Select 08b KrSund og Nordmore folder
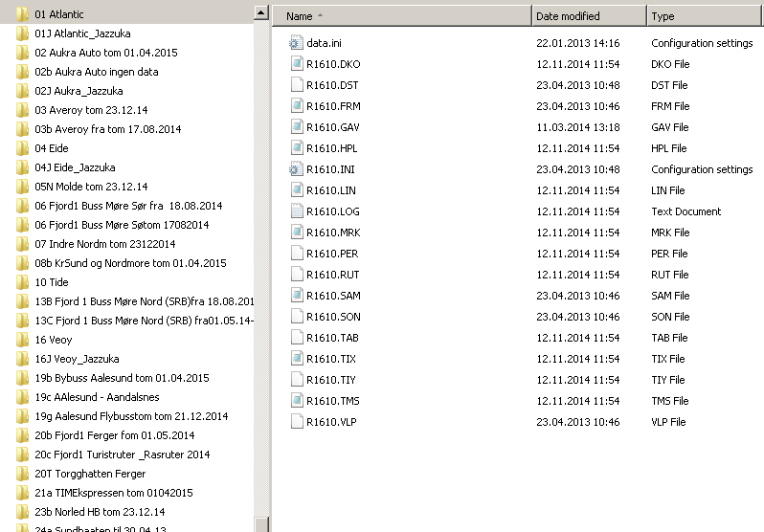 (130, 263)
